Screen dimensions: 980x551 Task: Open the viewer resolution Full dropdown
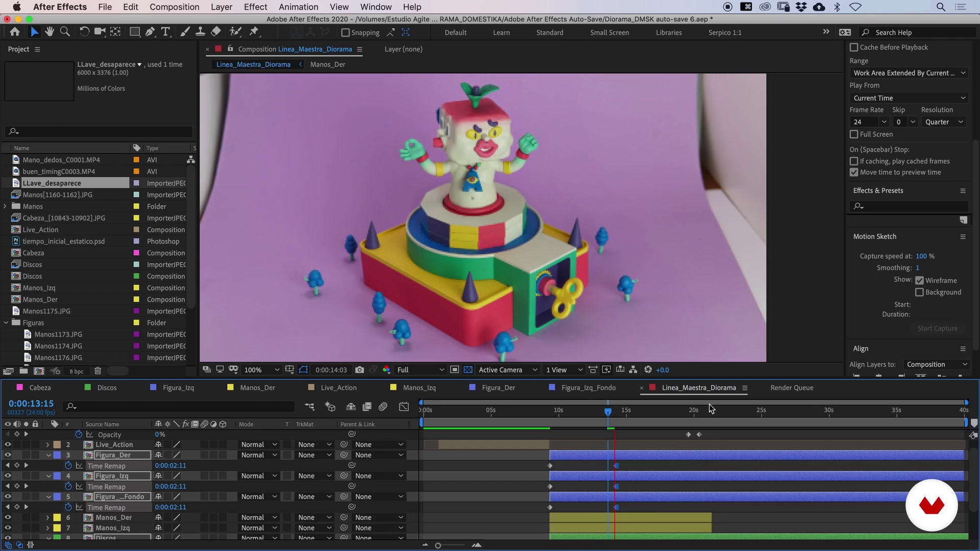click(421, 370)
